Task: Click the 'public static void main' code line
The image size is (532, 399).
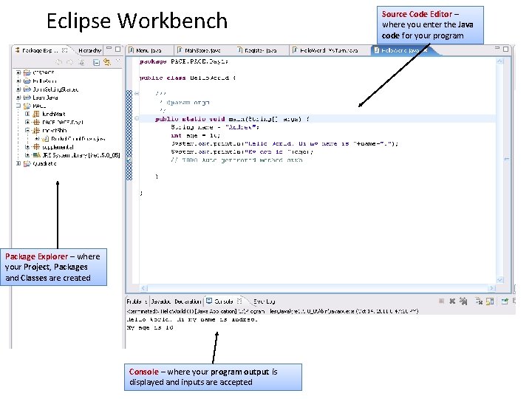Action: click(232, 119)
